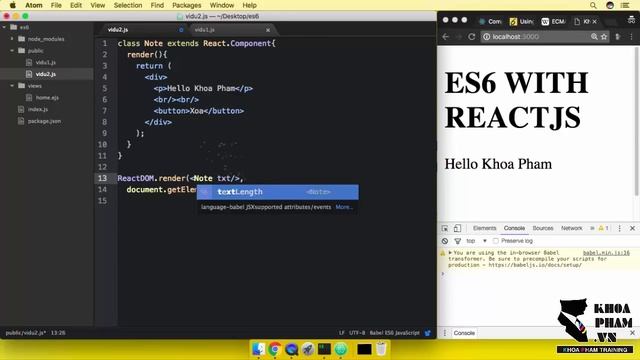Open the rocket Launchpad icon in the Dock
This screenshot has height=360, width=640.
coord(308,349)
